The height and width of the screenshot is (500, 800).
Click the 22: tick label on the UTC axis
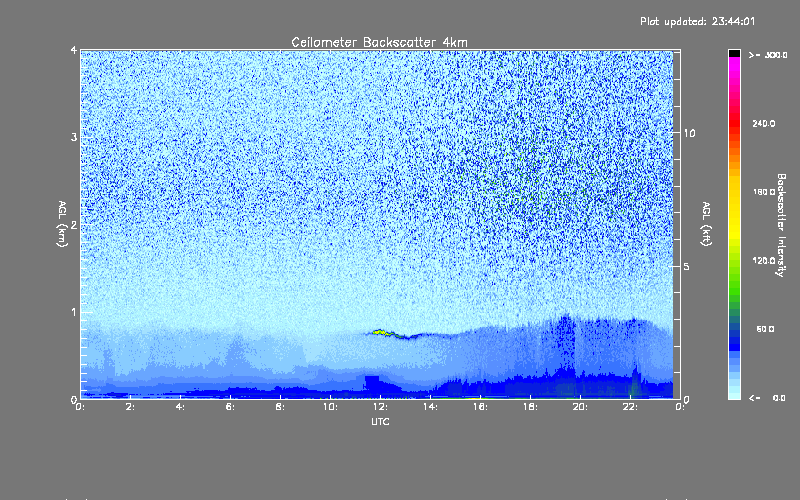point(630,407)
